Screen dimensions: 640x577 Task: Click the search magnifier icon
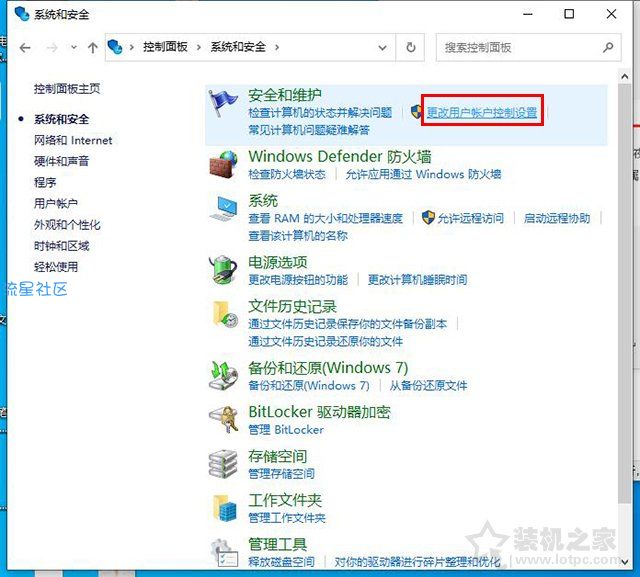[608, 47]
